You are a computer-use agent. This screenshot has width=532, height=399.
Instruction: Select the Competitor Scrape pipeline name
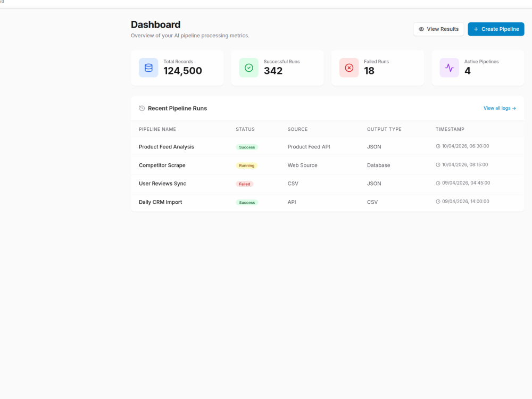tap(162, 165)
